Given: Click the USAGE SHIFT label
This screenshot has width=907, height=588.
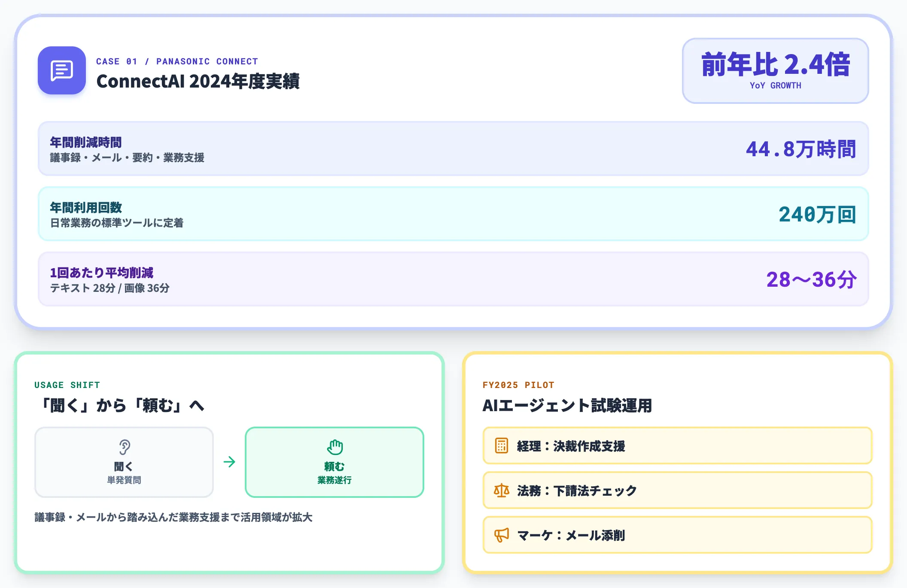Looking at the screenshot, I should (67, 385).
